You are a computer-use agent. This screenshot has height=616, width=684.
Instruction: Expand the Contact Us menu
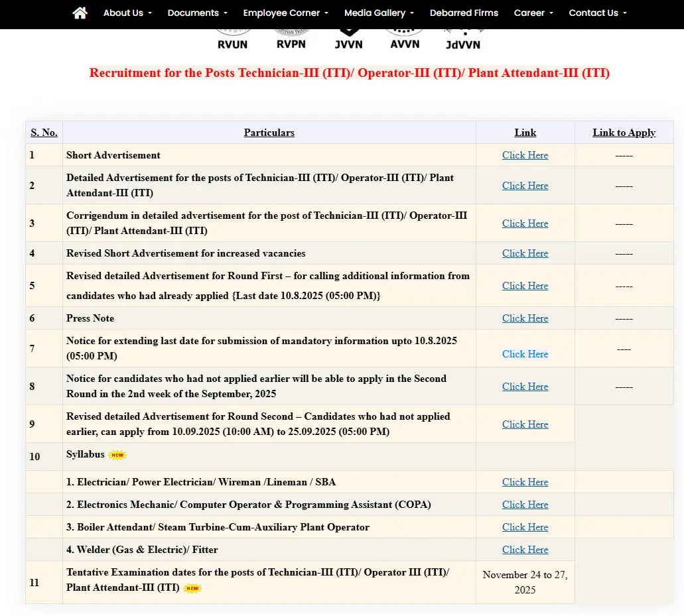(x=597, y=13)
